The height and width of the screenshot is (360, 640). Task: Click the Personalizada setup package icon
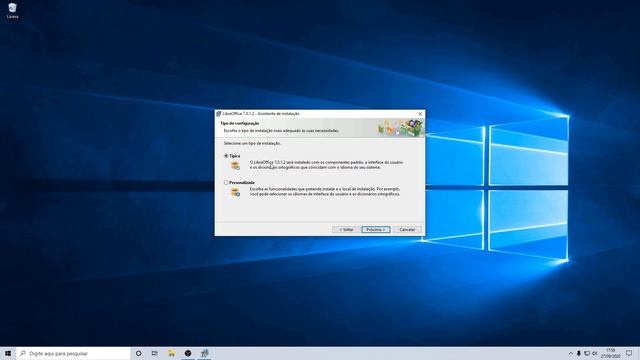click(x=236, y=192)
